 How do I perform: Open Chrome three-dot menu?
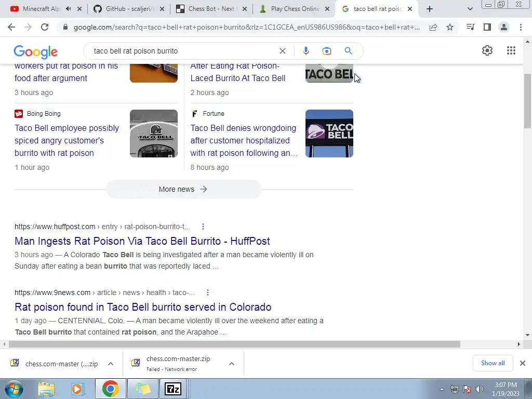point(521,27)
